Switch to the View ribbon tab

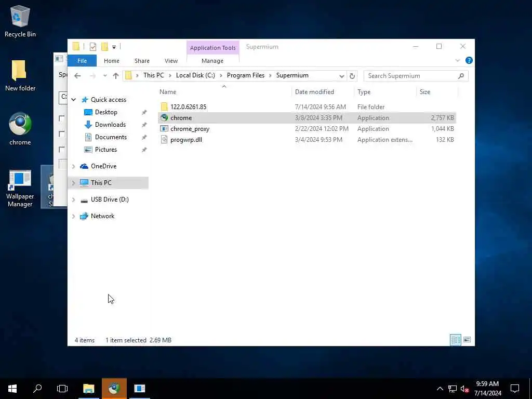pos(171,61)
